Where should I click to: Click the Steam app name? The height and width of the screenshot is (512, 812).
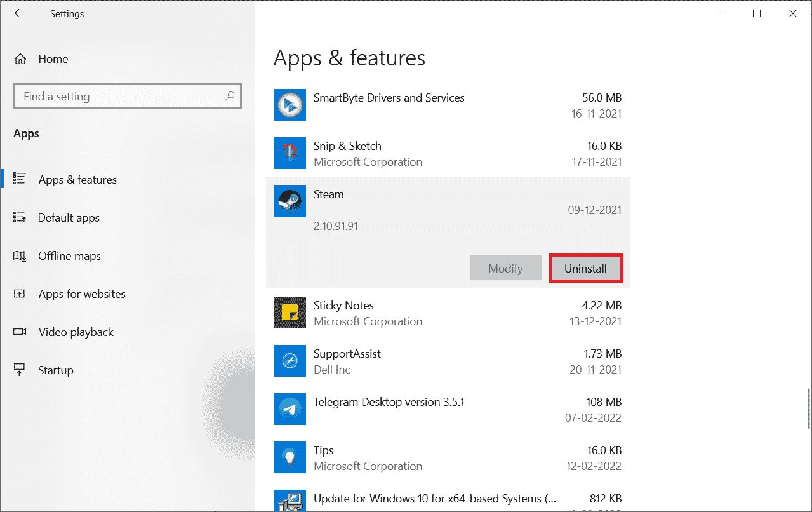tap(329, 194)
